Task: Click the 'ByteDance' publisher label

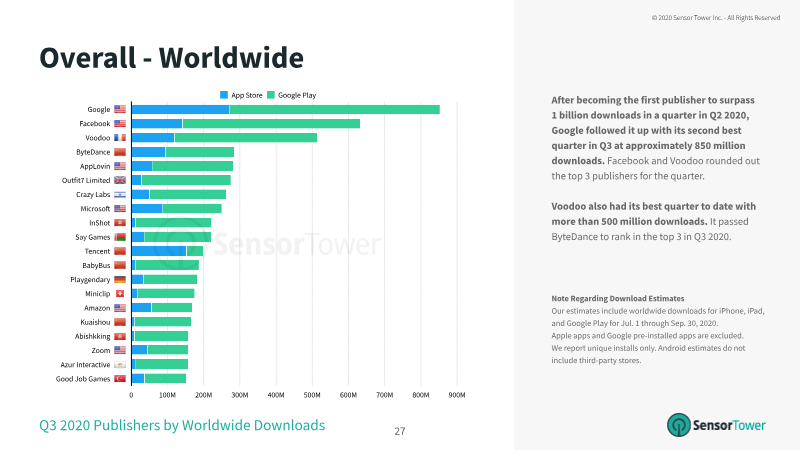Action: tap(93, 152)
